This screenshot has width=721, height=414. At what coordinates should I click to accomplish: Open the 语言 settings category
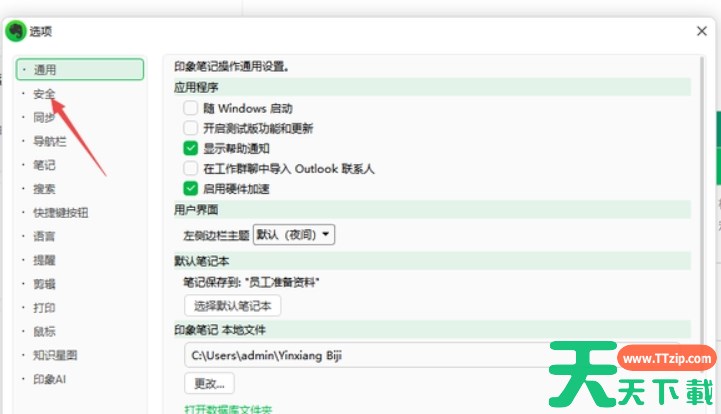coord(44,236)
